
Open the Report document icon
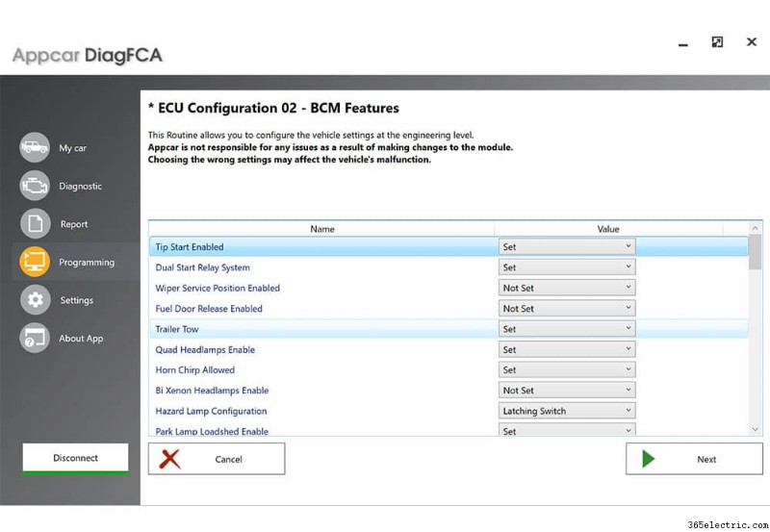(35, 223)
